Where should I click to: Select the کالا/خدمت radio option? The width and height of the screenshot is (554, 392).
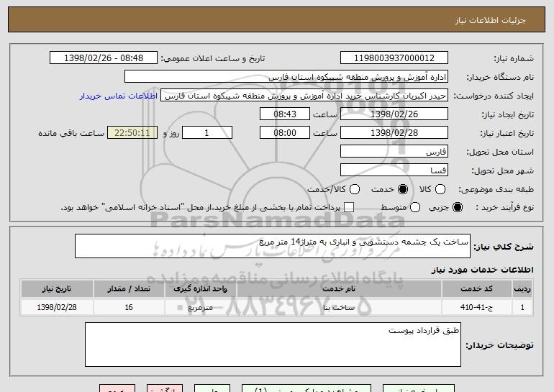coord(355,189)
